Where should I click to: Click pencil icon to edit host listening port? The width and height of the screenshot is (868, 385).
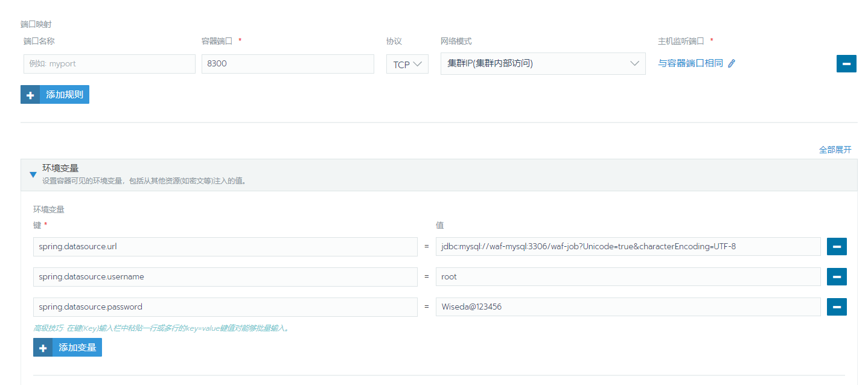tap(732, 63)
